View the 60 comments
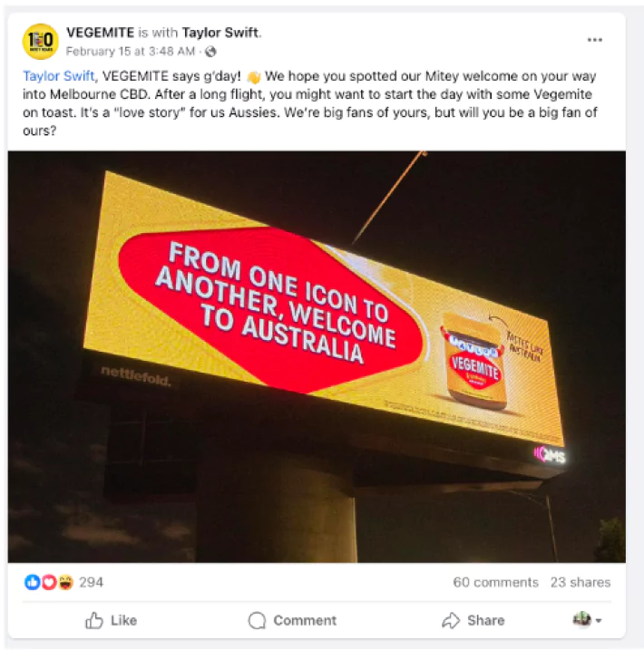644x650 pixels. tap(495, 582)
